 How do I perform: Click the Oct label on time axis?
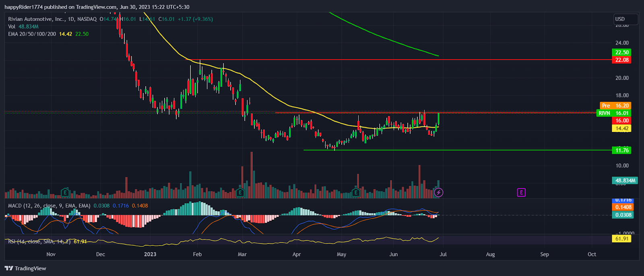592,254
